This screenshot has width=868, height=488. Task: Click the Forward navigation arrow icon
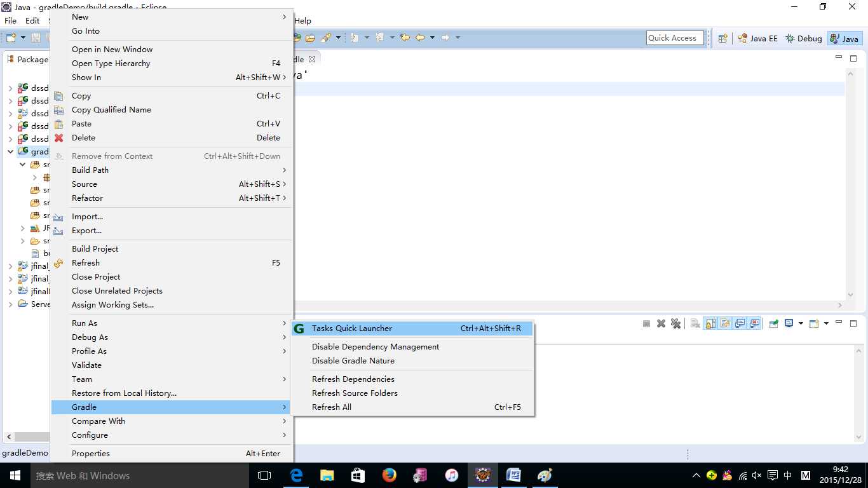(x=445, y=37)
